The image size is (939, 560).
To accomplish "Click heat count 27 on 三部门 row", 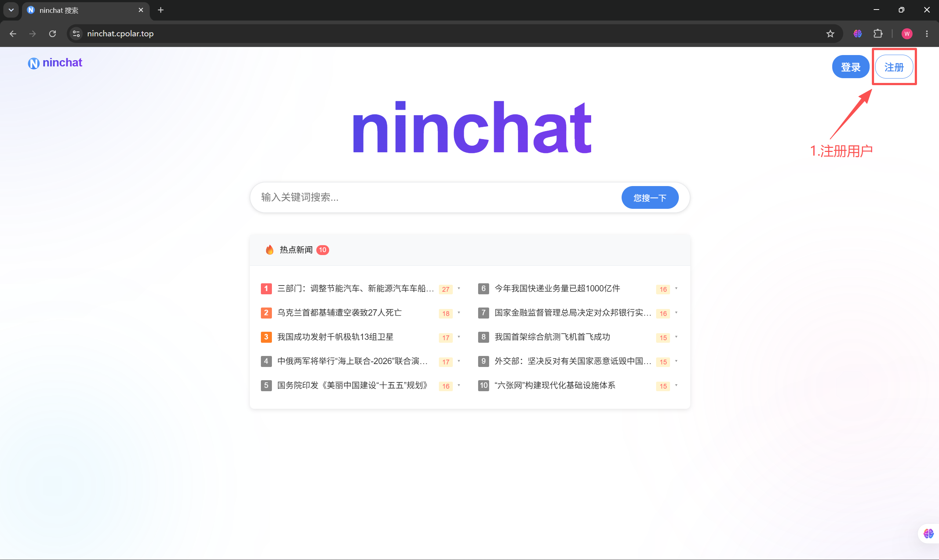I will pyautogui.click(x=445, y=290).
